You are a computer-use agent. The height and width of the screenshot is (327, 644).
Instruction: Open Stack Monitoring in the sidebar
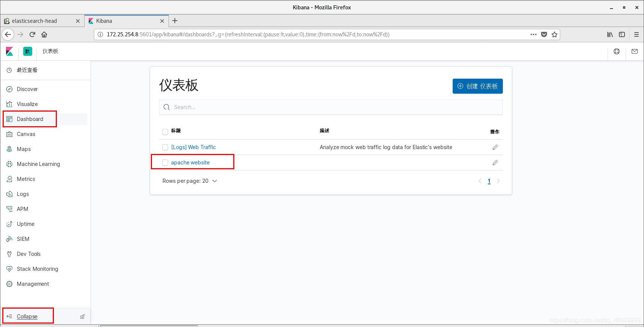click(x=37, y=269)
